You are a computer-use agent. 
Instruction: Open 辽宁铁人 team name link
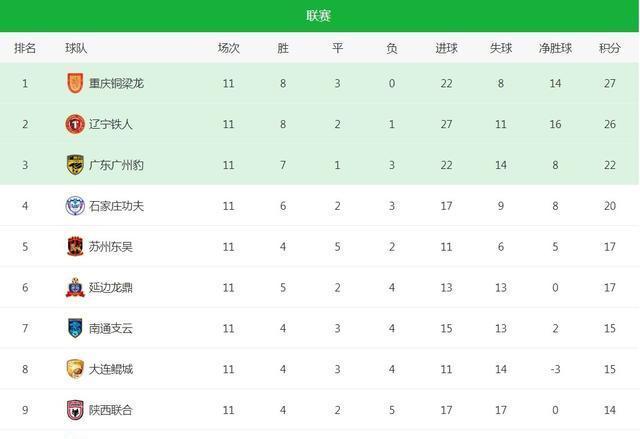coord(111,124)
